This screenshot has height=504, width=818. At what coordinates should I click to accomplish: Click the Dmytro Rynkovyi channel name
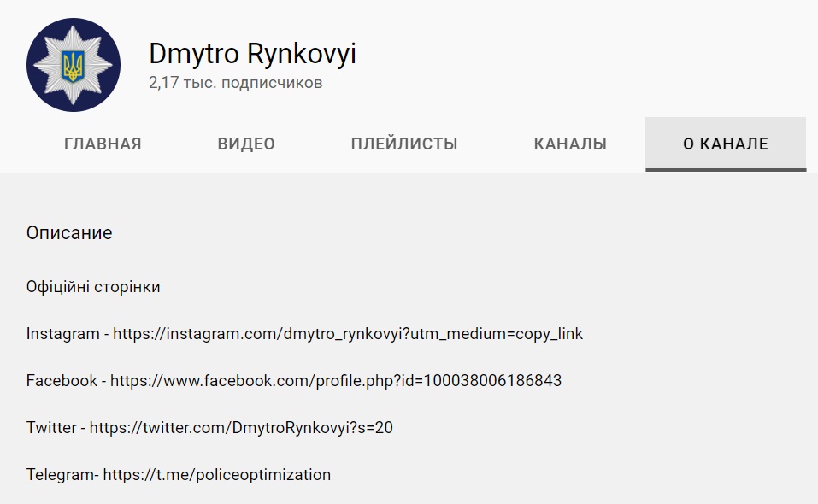pyautogui.click(x=252, y=54)
